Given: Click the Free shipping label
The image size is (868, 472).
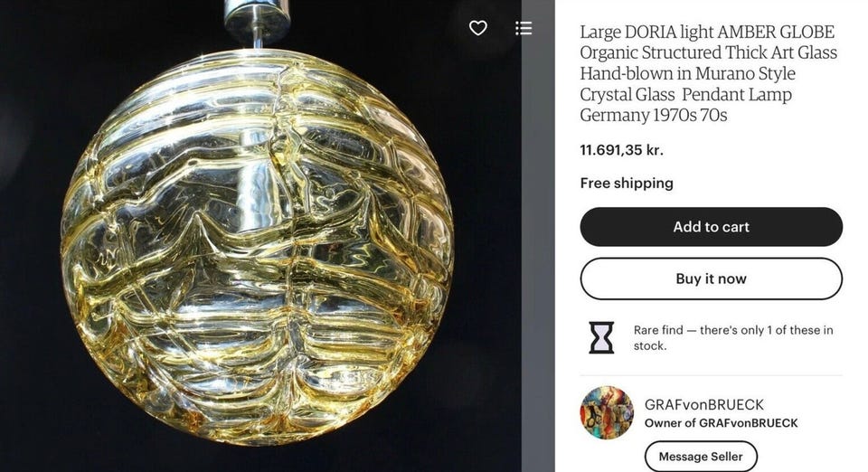Looking at the screenshot, I should tap(627, 184).
